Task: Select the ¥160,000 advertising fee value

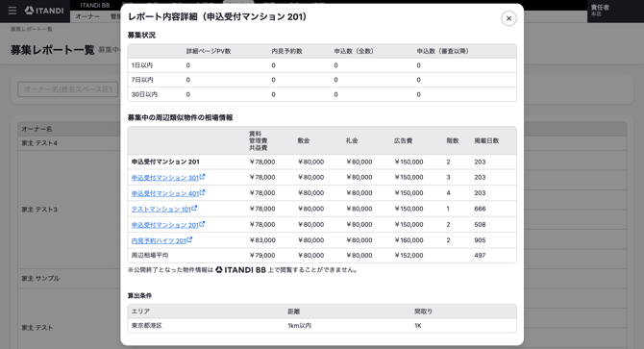Action: 409,239
